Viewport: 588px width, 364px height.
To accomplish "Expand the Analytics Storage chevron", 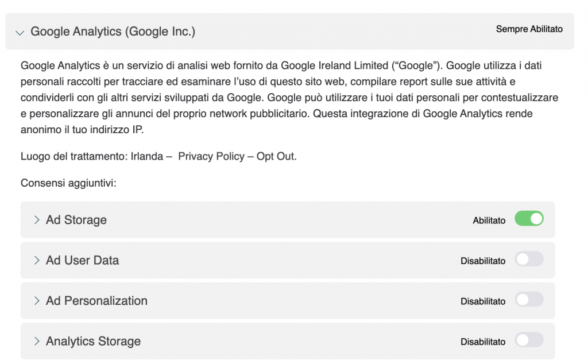I will [37, 342].
